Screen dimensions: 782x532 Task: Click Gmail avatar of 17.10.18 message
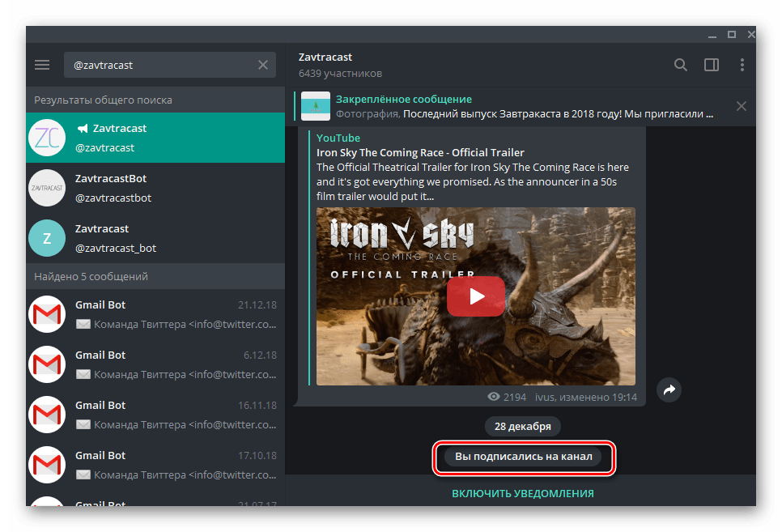point(47,465)
